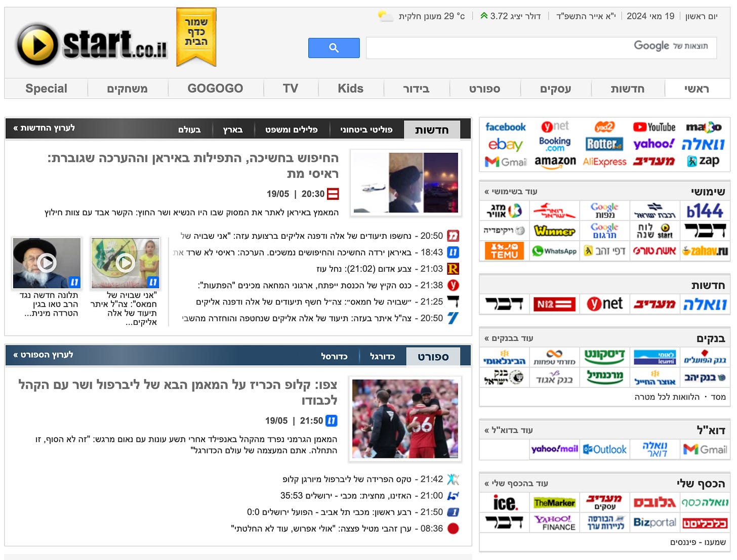737x560 pixels.
Task: Click the blue Google search magnifier button
Action: 334,48
